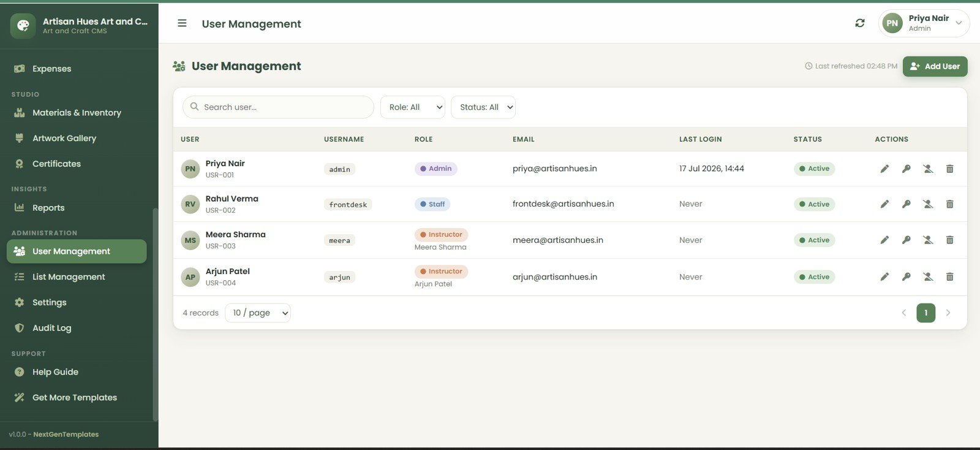980x450 pixels.
Task: Open Settings in the sidebar
Action: (77, 302)
